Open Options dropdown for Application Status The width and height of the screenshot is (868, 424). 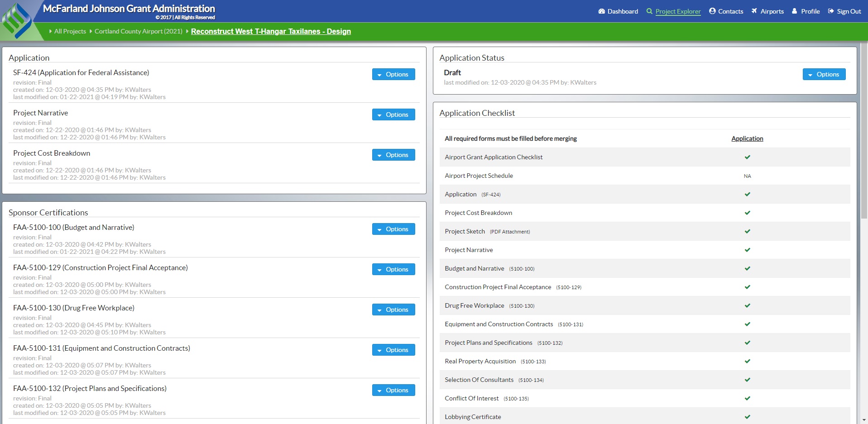pos(824,74)
